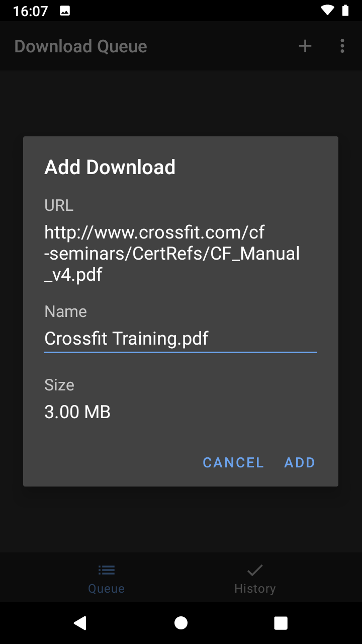Tap the History checkmark icon

pyautogui.click(x=255, y=570)
